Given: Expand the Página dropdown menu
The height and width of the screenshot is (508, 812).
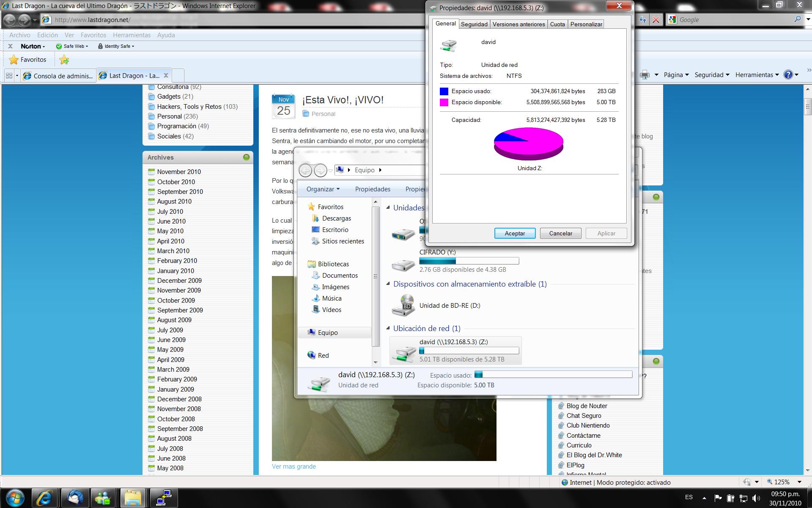Looking at the screenshot, I should point(676,75).
